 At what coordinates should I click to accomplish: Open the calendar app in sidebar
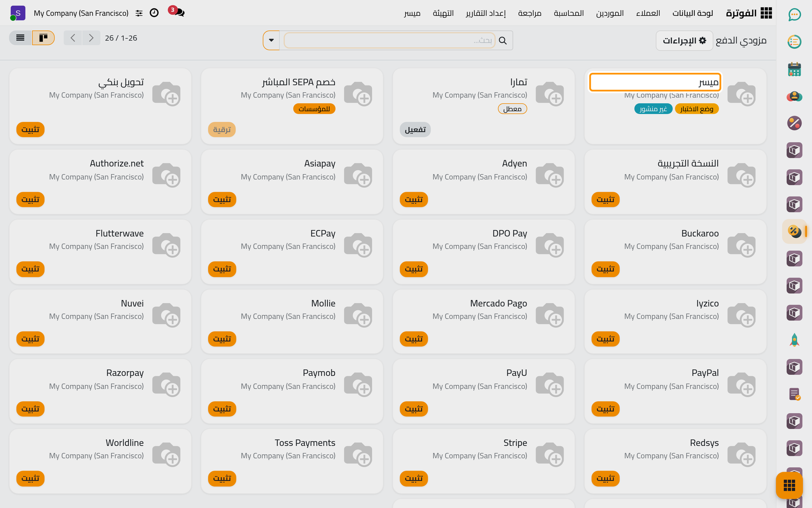794,69
